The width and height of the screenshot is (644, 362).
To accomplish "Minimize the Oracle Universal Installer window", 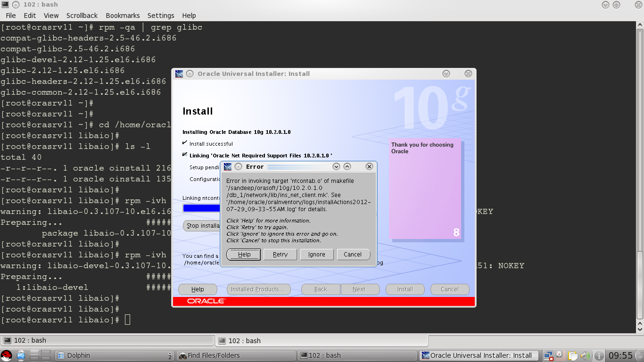I will click(x=446, y=74).
